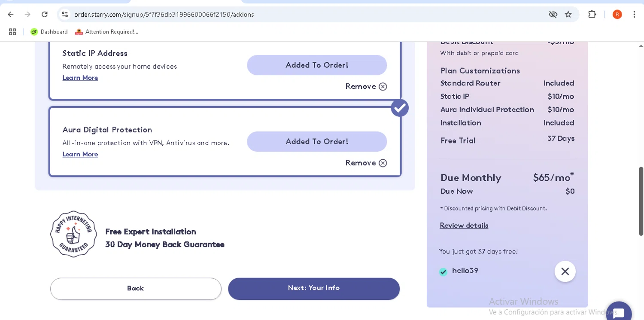This screenshot has width=644, height=320.
Task: Click the eye-slash tracking icon in address bar
Action: click(x=553, y=15)
